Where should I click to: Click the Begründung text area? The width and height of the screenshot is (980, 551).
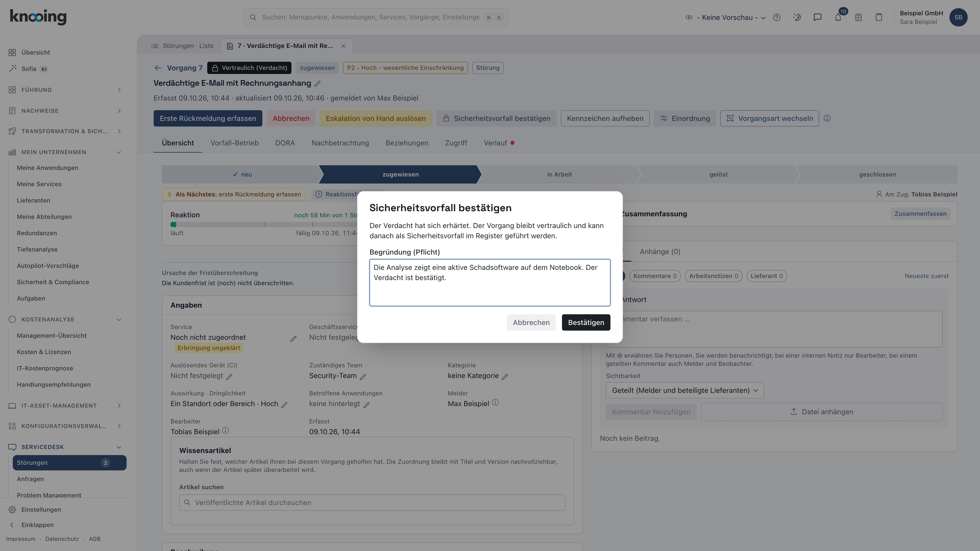490,283
